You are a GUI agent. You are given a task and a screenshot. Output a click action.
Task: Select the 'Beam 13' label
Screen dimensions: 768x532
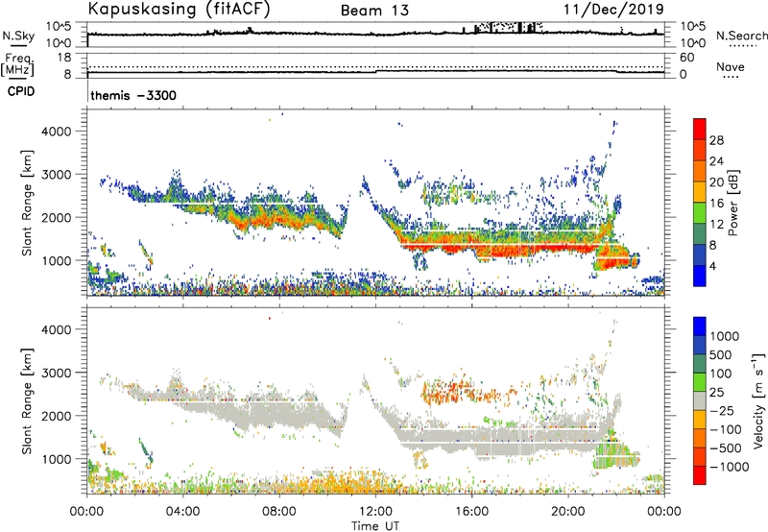click(x=374, y=11)
